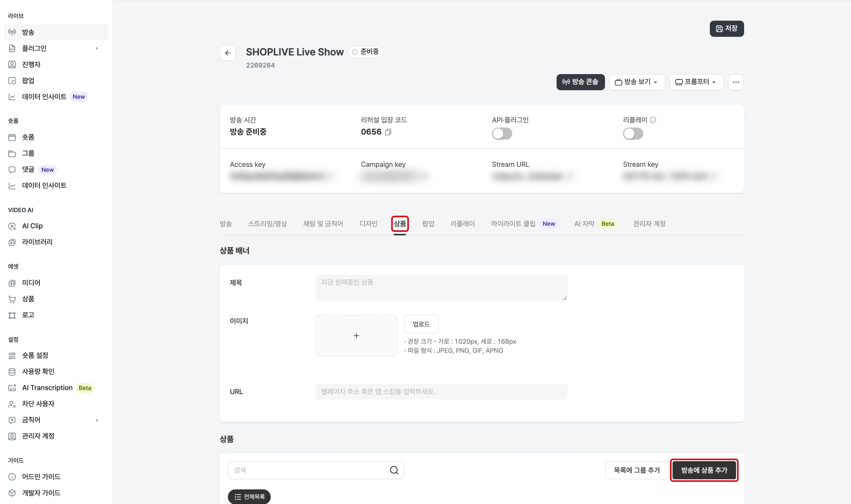
Task: Click the 방송에 상품 추가 button
Action: tap(704, 470)
